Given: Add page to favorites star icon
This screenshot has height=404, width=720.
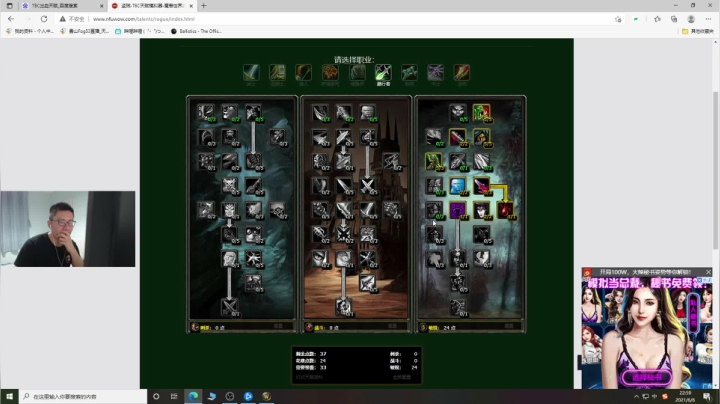Looking at the screenshot, I should pos(618,19).
